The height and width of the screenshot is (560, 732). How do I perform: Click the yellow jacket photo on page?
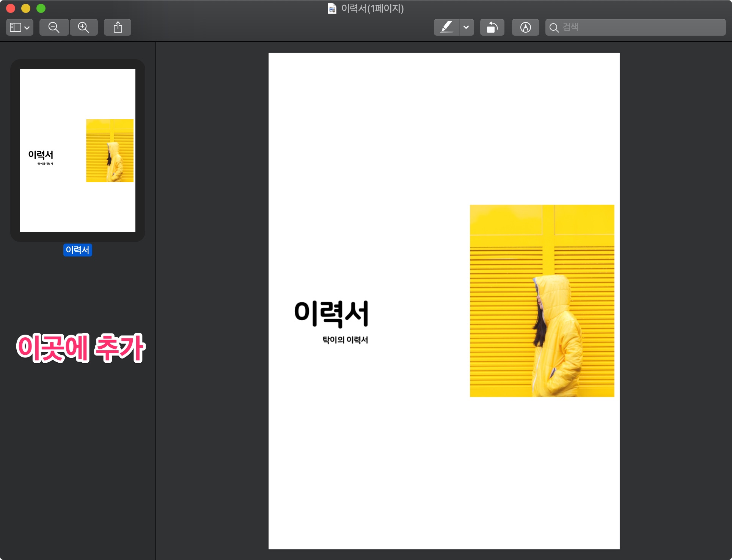[542, 300]
